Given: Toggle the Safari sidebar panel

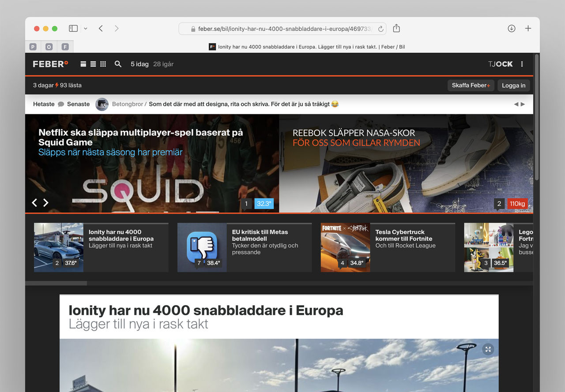Looking at the screenshot, I should pos(73,28).
